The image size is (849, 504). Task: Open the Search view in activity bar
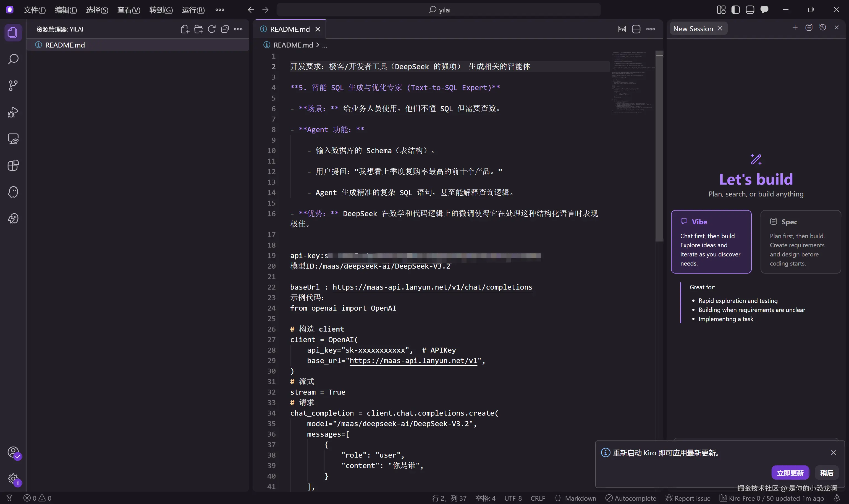(x=13, y=59)
